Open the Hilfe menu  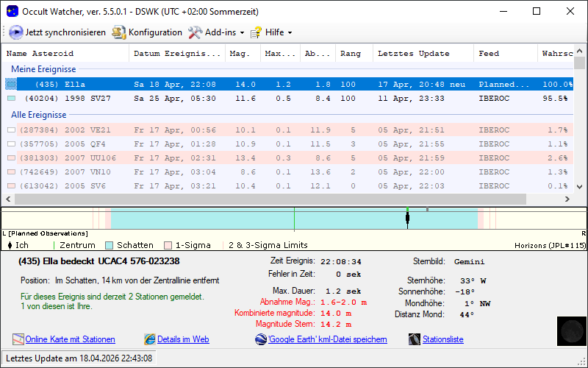coord(274,32)
